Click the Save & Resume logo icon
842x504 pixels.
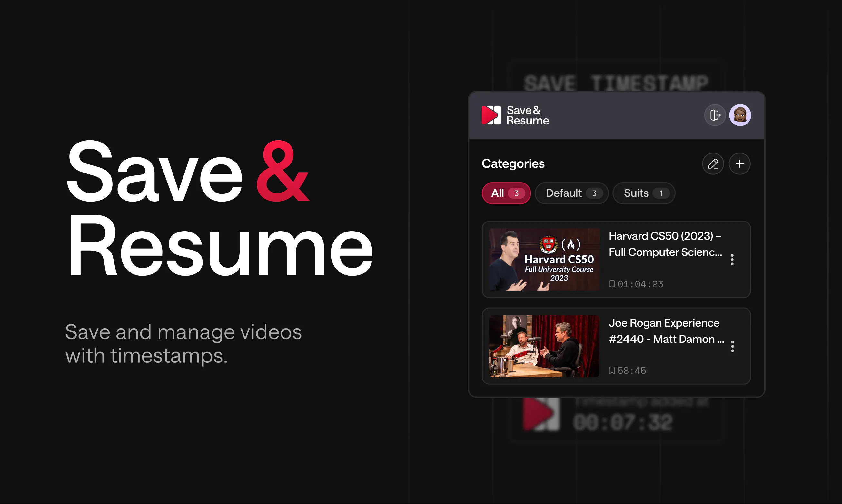491,115
